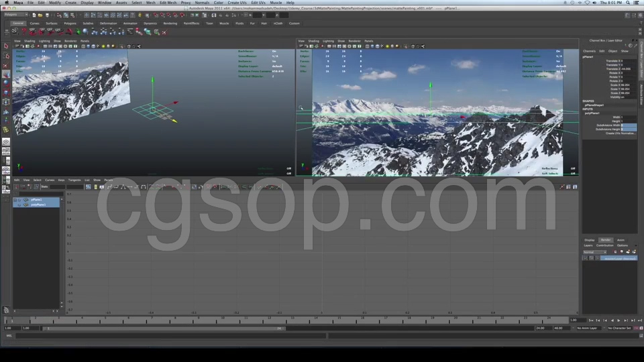Click the red question mark shelf icon
644x362 pixels.
coord(24,32)
